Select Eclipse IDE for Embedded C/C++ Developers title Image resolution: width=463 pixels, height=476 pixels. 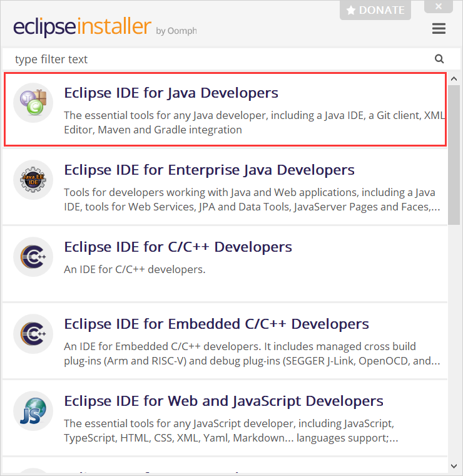tap(216, 324)
